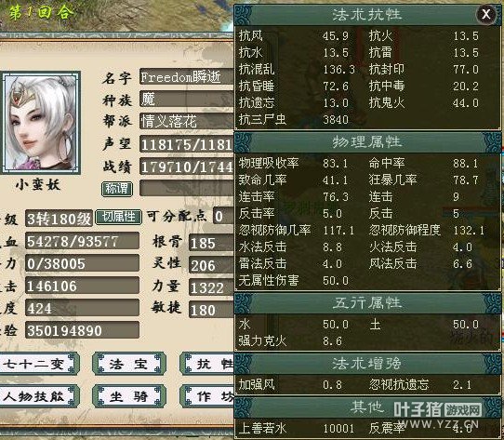Click the 物理属性 section header

(x=366, y=141)
